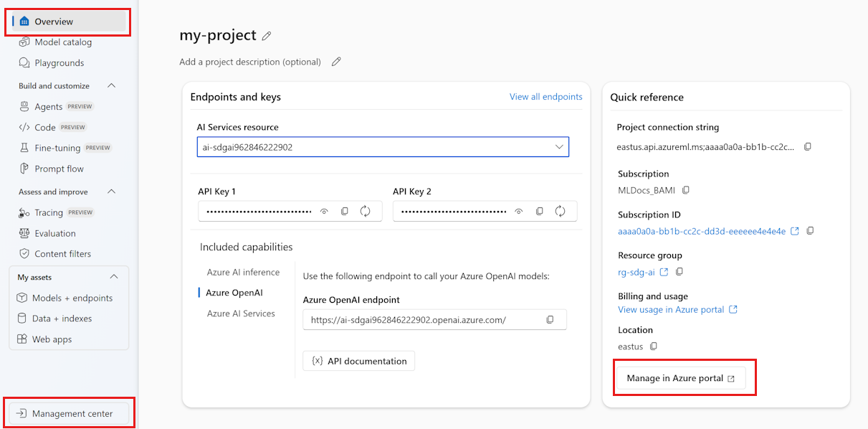Regenerate API Key 2

tap(560, 211)
